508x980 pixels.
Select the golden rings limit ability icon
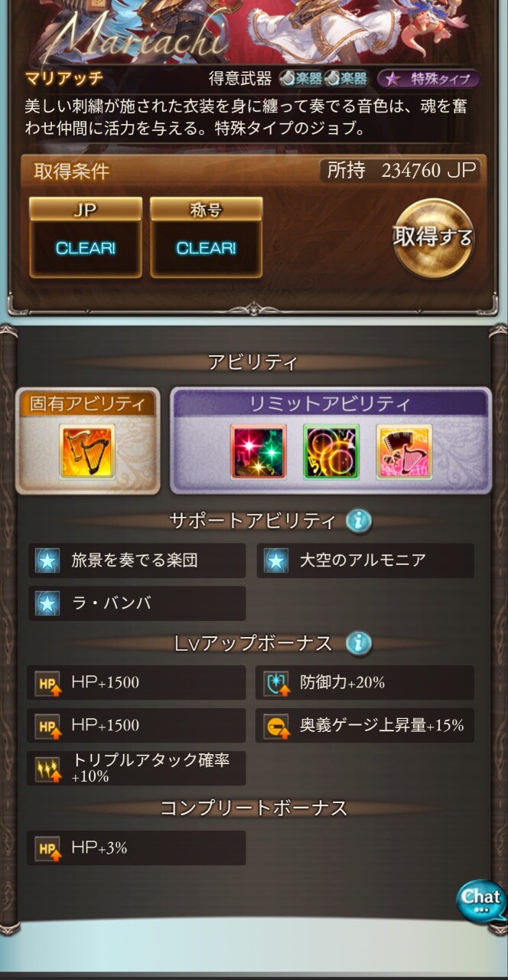331,452
